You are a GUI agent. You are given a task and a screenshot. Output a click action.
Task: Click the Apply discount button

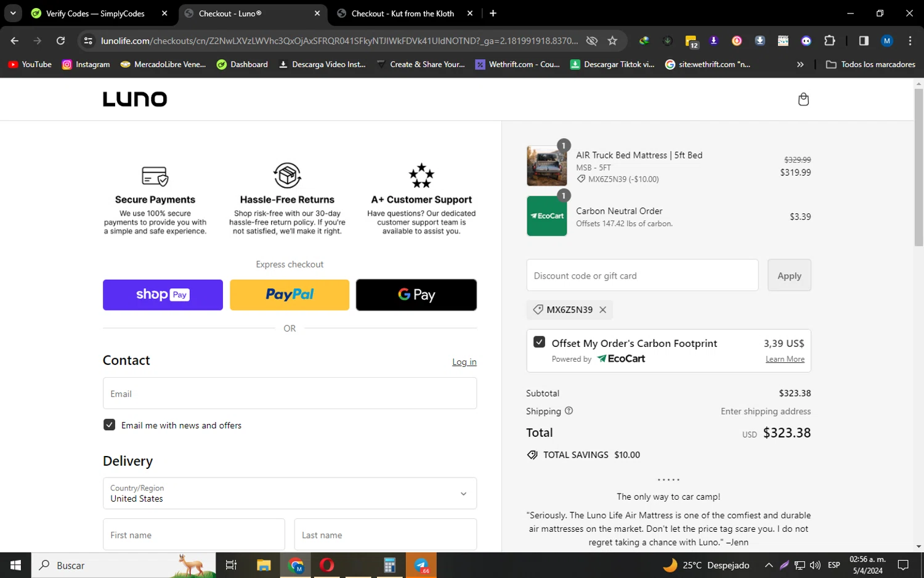pos(789,275)
